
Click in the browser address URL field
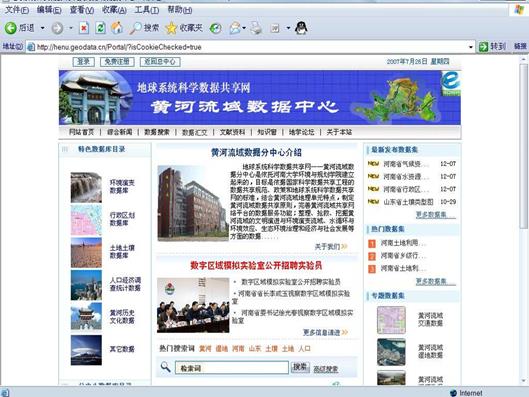tap(251, 47)
